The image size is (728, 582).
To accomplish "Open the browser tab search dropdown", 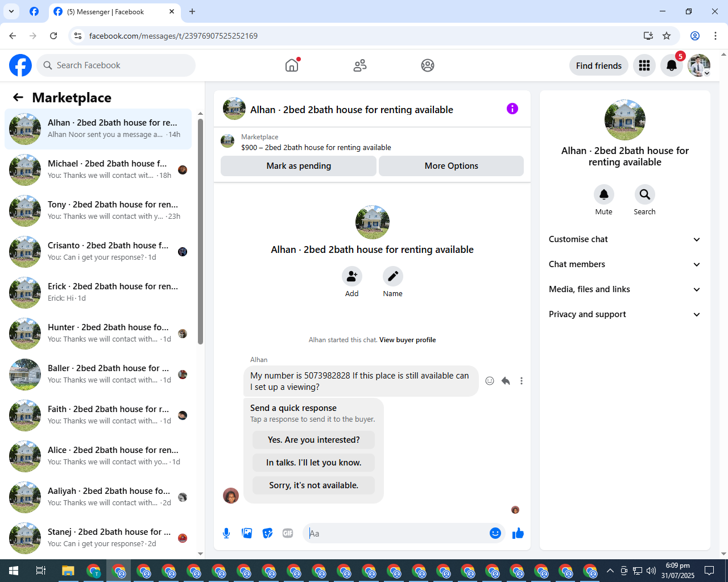I will coord(11,11).
